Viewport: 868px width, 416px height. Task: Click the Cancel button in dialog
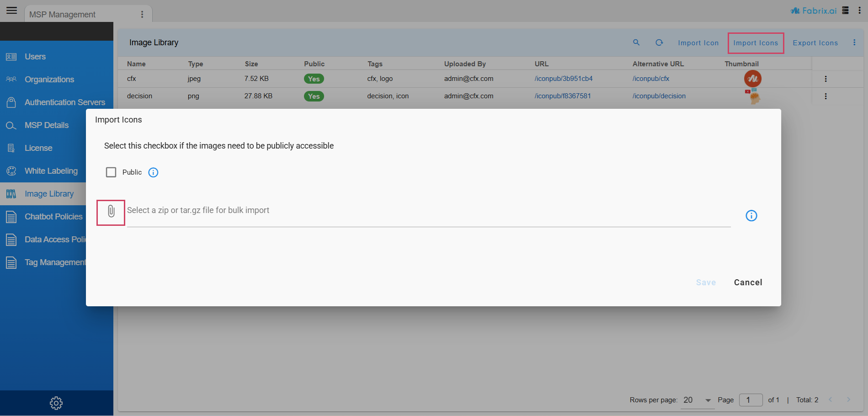[x=748, y=283]
